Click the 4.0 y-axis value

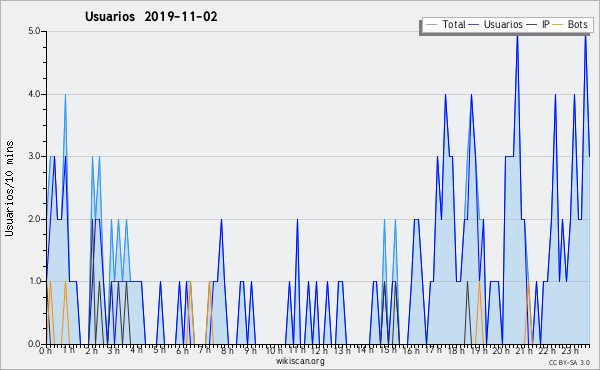[x=34, y=94]
